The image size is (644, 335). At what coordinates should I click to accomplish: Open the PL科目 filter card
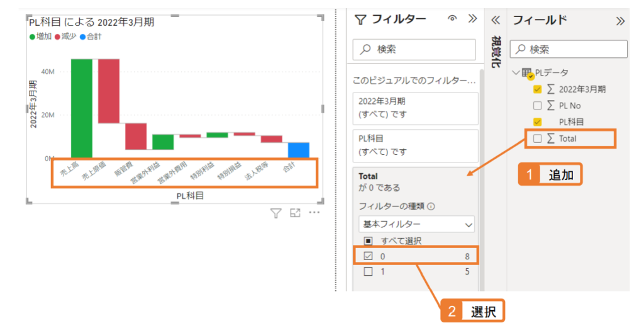coord(415,145)
